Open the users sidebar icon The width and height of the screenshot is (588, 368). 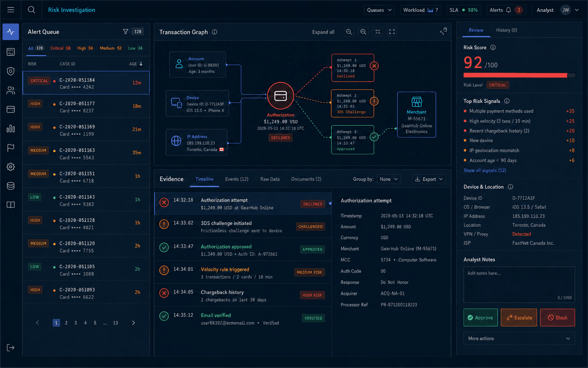11,90
